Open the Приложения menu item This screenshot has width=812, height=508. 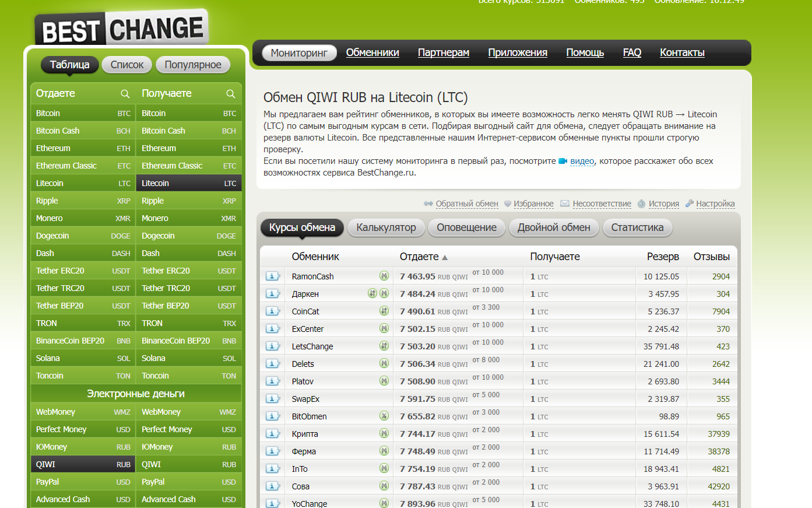coord(518,52)
